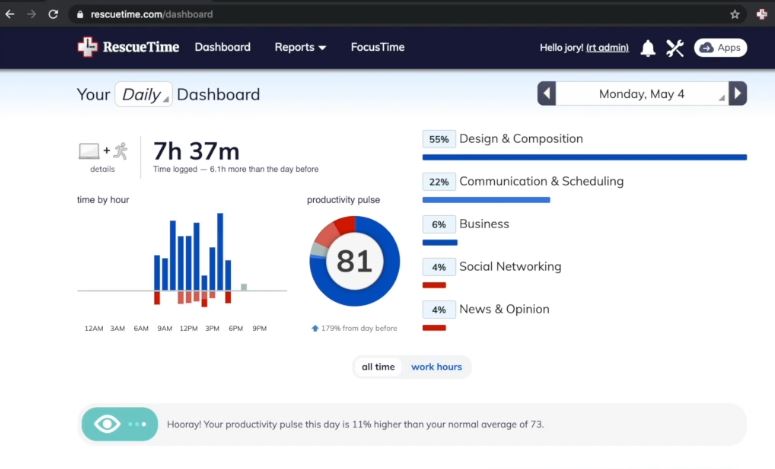Go to next day arrow
This screenshot has height=469, width=775.
737,93
